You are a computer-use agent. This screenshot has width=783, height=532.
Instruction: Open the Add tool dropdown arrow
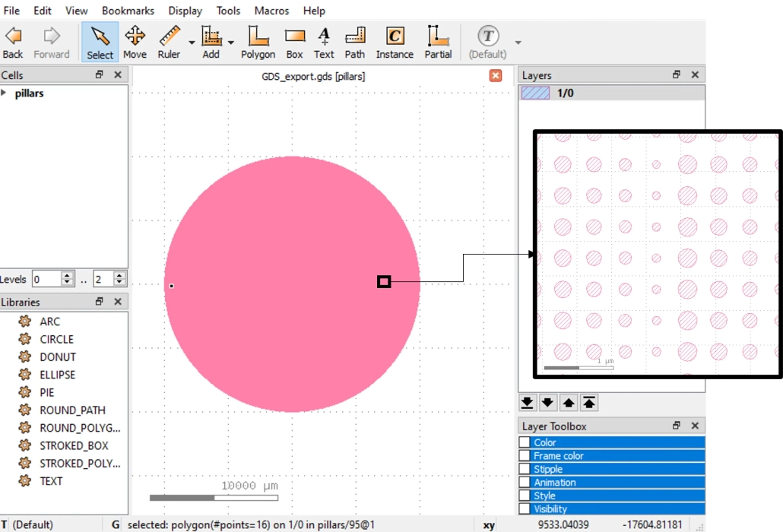230,43
